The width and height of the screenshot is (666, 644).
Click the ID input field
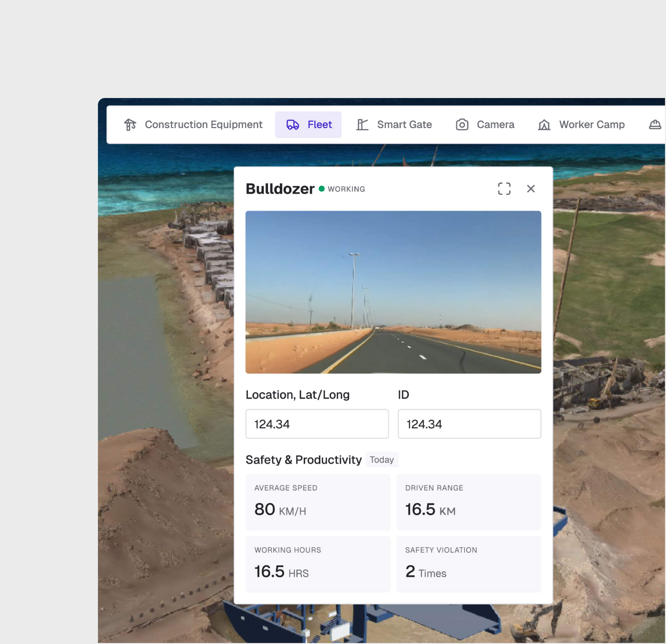(x=469, y=424)
